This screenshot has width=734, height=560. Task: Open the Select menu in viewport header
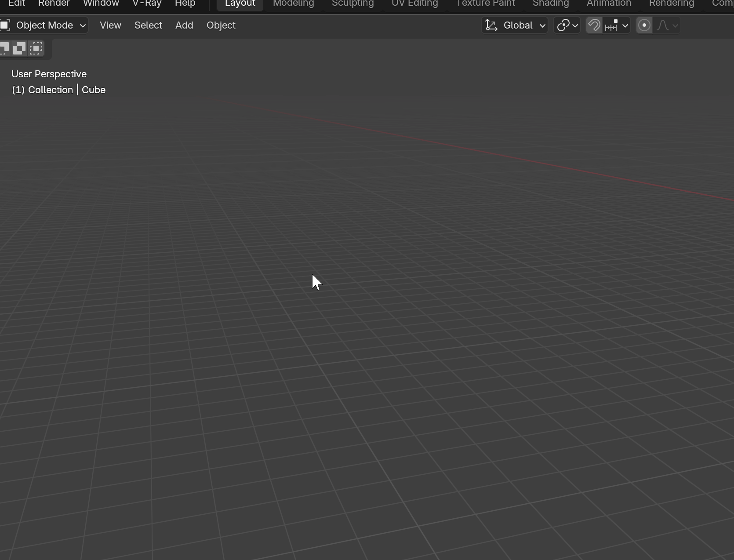[x=148, y=25]
